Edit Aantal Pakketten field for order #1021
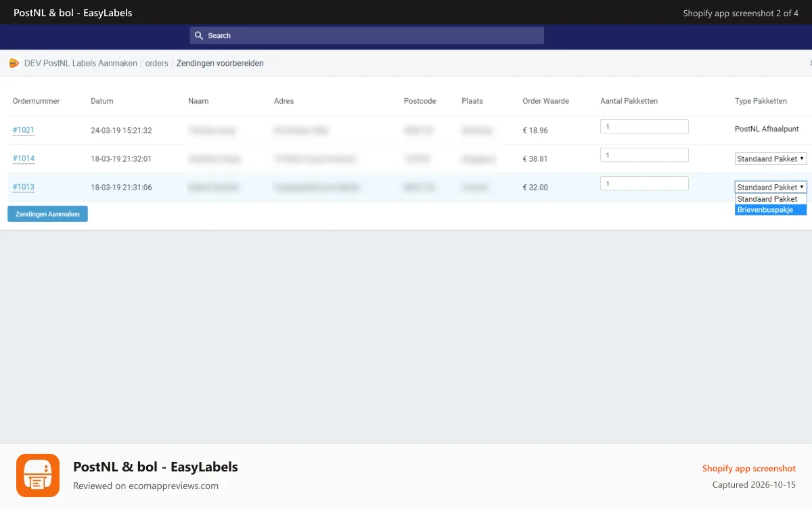The image size is (812, 508). [644, 127]
